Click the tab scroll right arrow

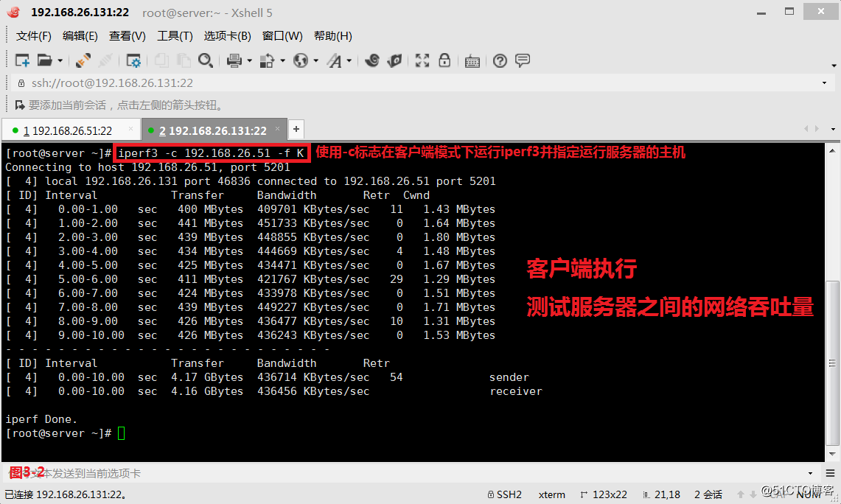(x=817, y=129)
